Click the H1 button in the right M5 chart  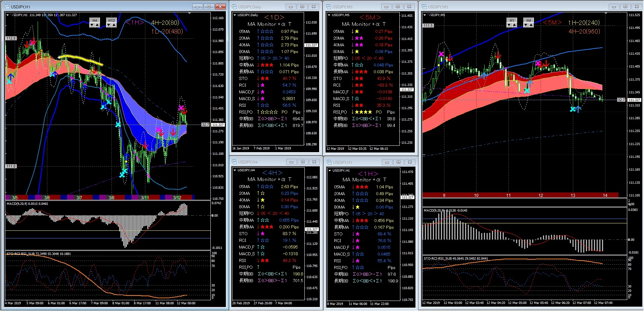point(512,20)
